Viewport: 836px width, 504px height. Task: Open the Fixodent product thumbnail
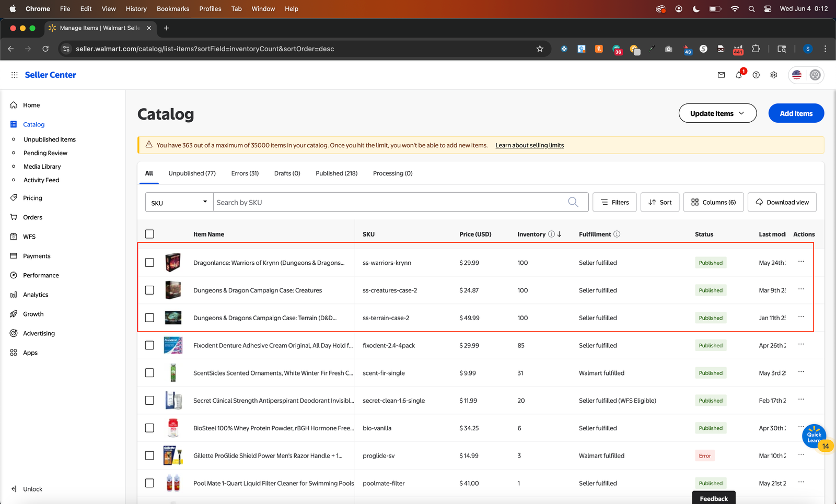click(x=173, y=345)
